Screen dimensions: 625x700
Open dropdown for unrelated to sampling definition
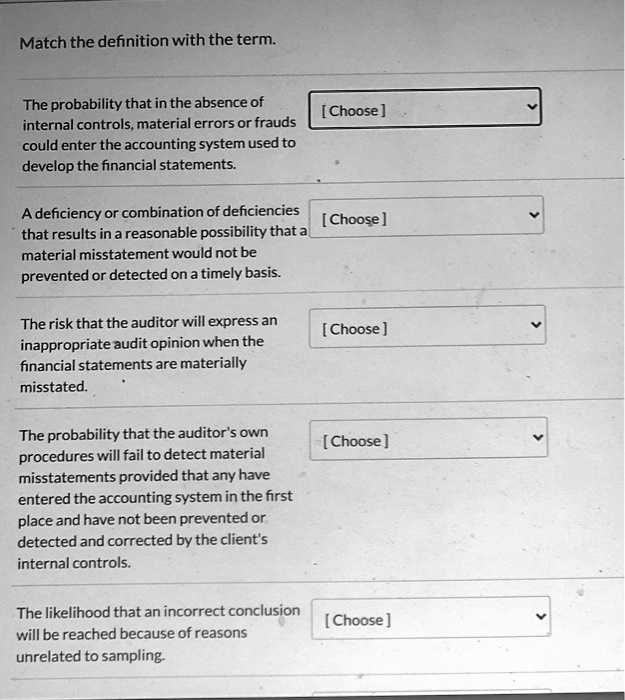tap(431, 618)
